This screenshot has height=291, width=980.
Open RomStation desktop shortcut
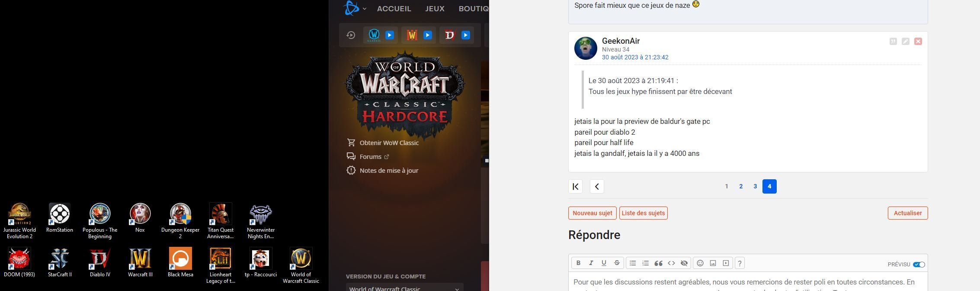pyautogui.click(x=60, y=218)
